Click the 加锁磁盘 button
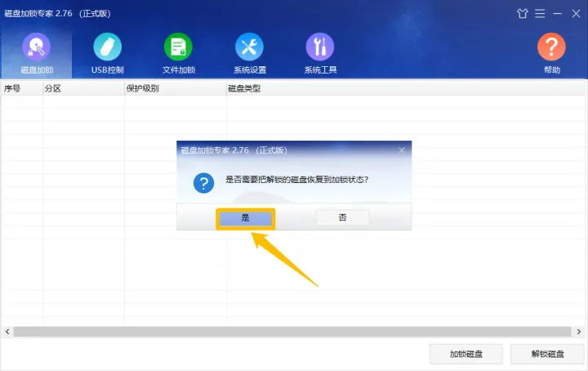This screenshot has width=588, height=371. 465,354
